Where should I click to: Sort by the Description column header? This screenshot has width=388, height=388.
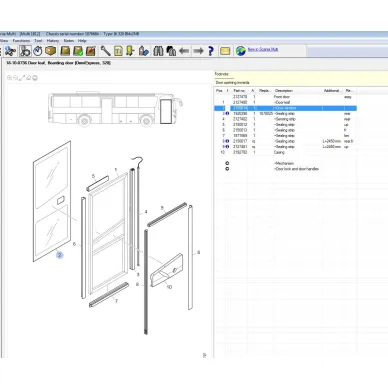tap(284, 91)
